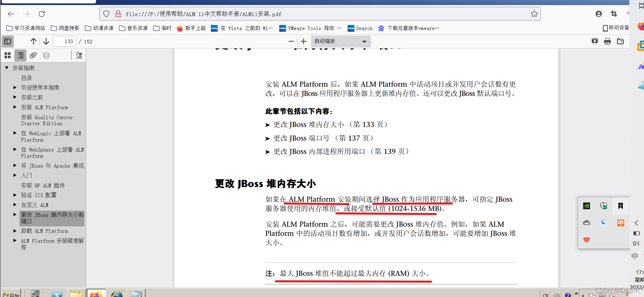
Task: Click the WPS red W tray icon
Action: click(x=587, y=240)
